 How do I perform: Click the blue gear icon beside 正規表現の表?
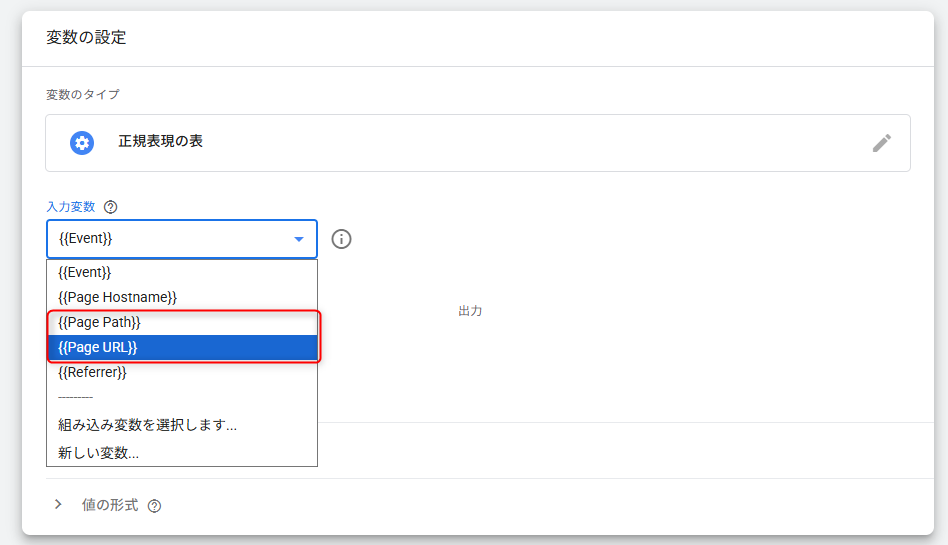coord(82,143)
